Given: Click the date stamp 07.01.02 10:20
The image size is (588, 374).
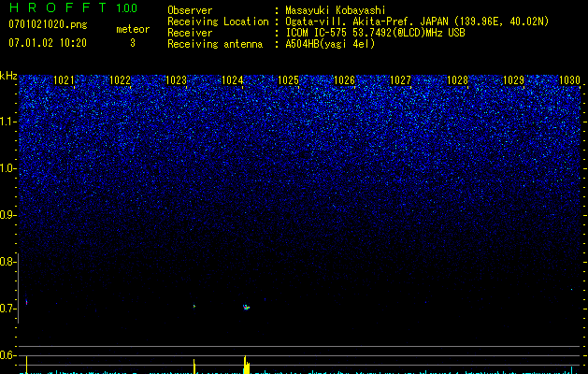Looking at the screenshot, I should [48, 43].
